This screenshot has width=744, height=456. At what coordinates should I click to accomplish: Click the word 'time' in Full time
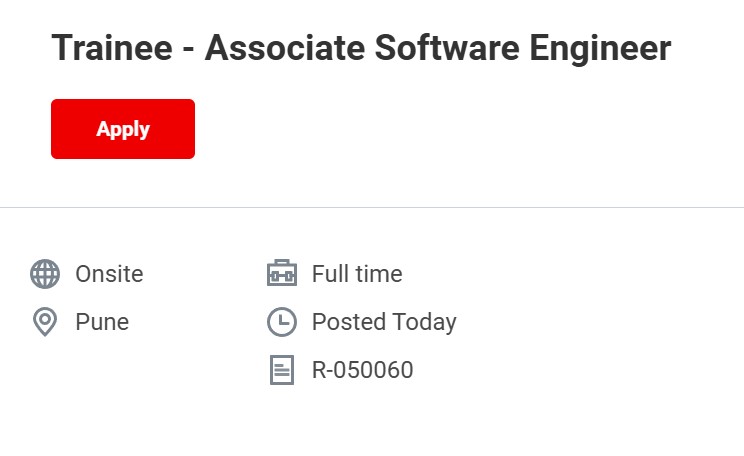[x=379, y=274]
